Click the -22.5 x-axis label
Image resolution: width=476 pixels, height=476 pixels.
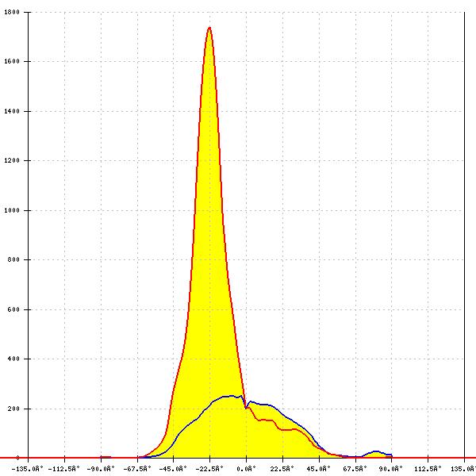209,469
